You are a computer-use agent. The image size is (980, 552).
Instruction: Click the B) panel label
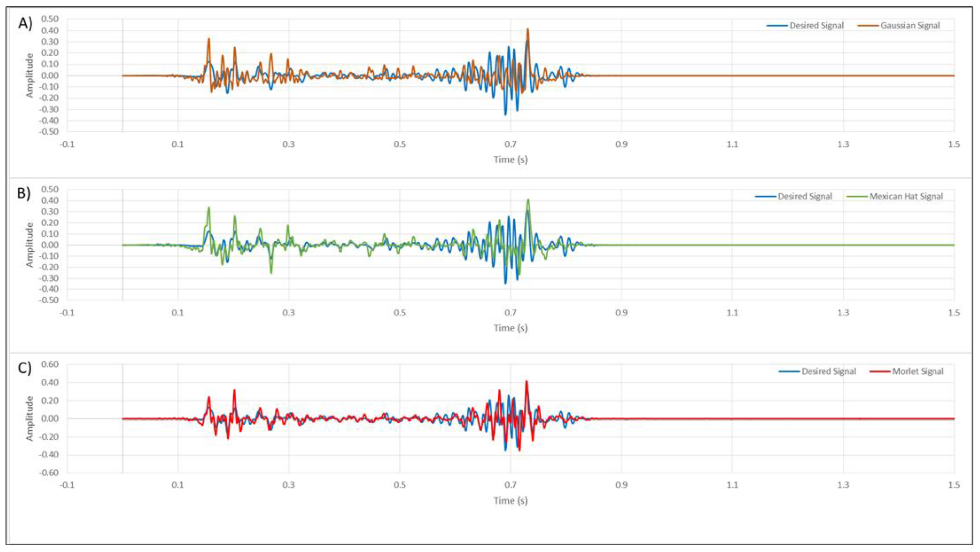click(x=24, y=193)
